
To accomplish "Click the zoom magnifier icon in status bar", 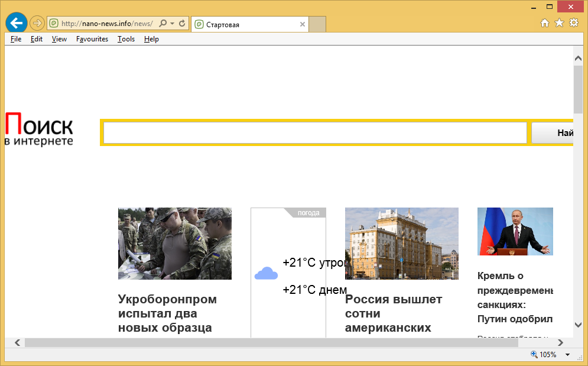I will [534, 354].
